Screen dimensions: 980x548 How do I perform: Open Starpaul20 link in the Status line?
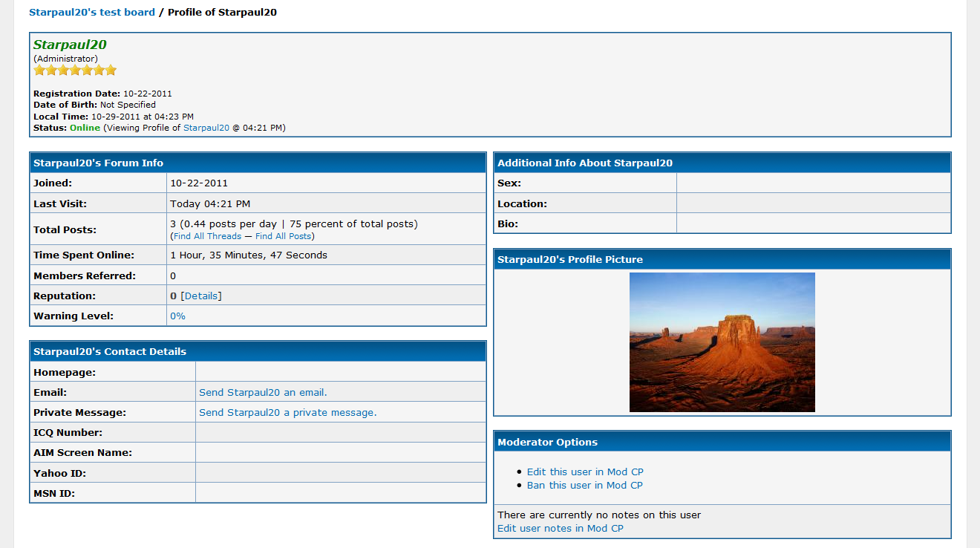tap(206, 128)
